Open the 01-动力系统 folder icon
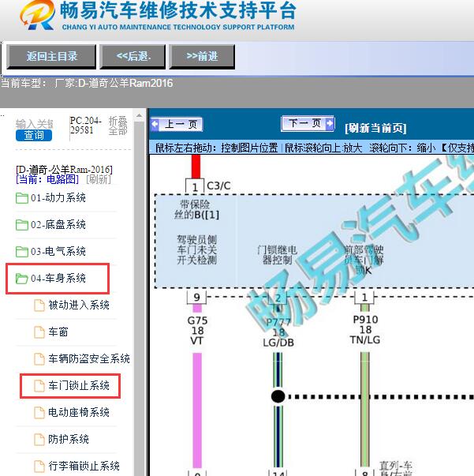 pyautogui.click(x=22, y=198)
